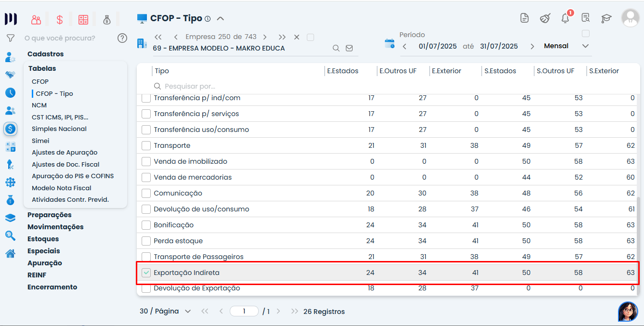Screen dimensions: 644x326
Task: Open the notifications bell
Action: click(565, 18)
